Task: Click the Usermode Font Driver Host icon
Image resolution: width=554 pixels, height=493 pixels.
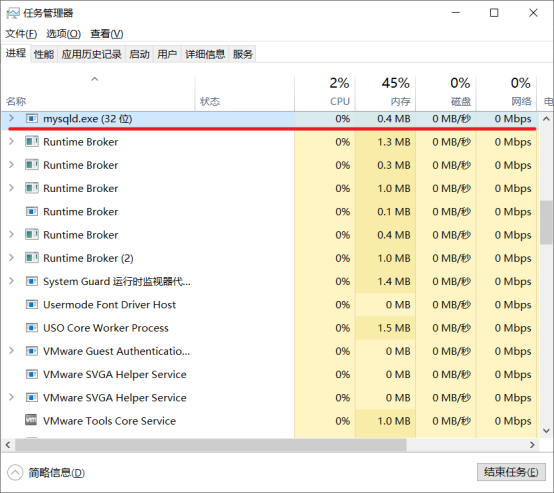Action: [31, 304]
